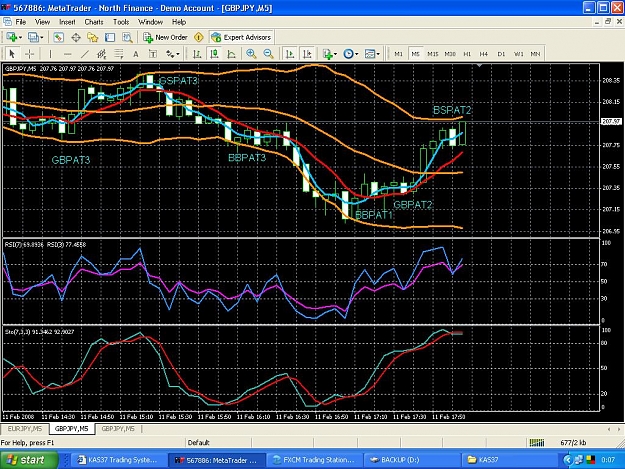Click the BSPAT2 chart label
625x469 pixels.
click(452, 110)
